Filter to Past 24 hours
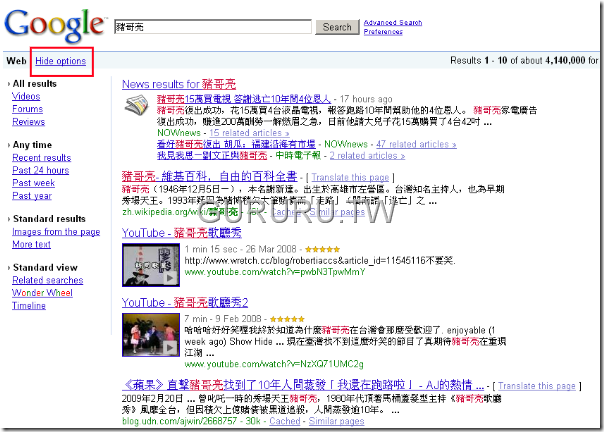 pyautogui.click(x=41, y=170)
